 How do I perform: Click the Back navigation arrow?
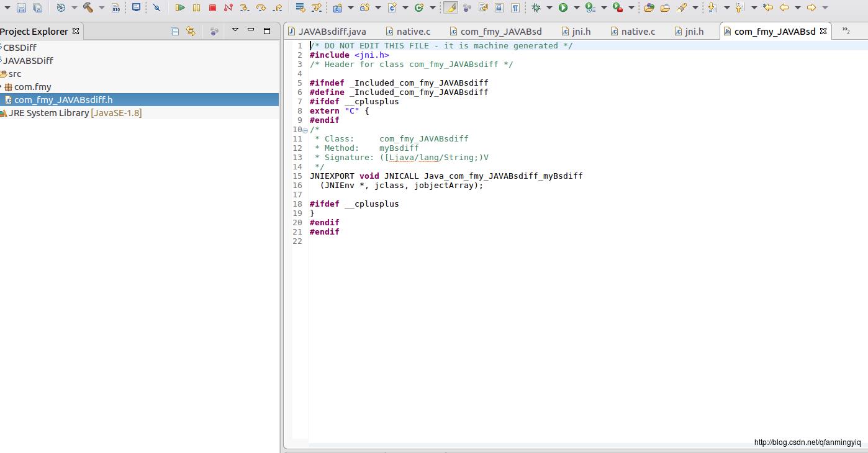[784, 7]
